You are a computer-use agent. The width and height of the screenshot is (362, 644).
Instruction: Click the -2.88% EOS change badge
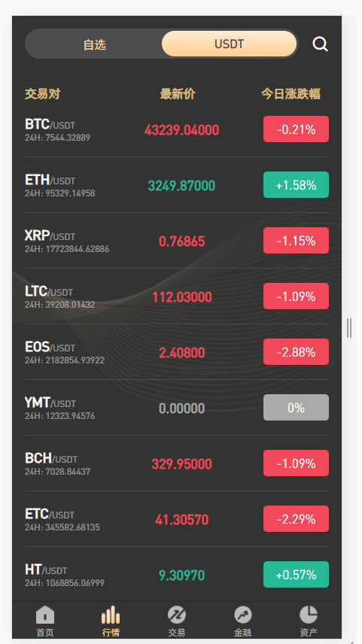point(296,352)
